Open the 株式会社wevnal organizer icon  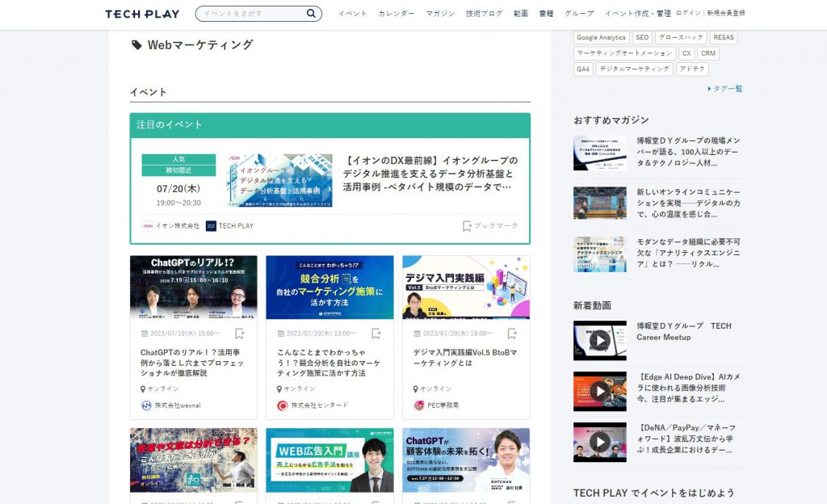[x=146, y=405]
